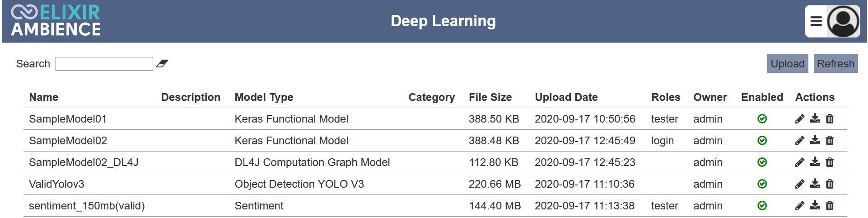This screenshot has height=218, width=868.
Task: Delete the SampleModel02_DL4J model
Action: click(830, 162)
